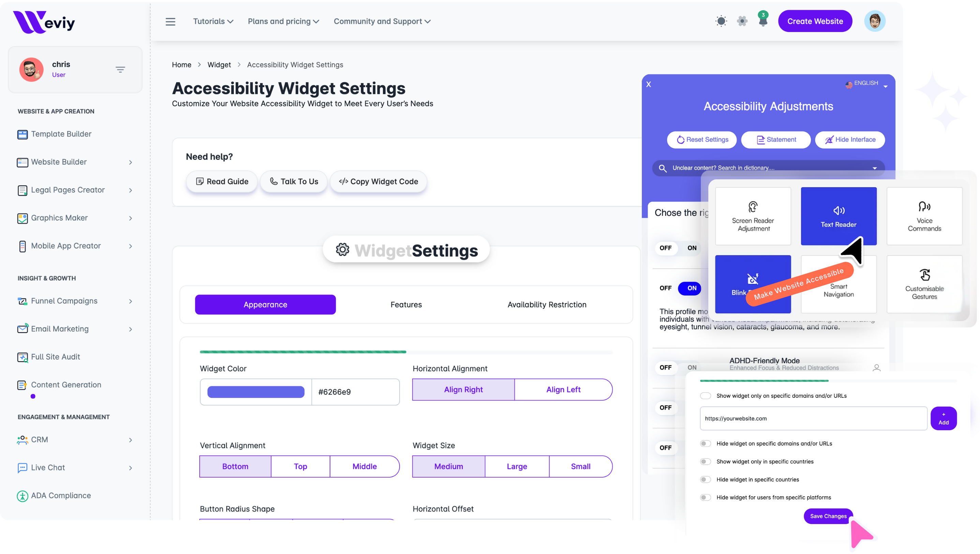980x554 pixels.
Task: Open the Tutorials dropdown menu
Action: [x=213, y=22]
